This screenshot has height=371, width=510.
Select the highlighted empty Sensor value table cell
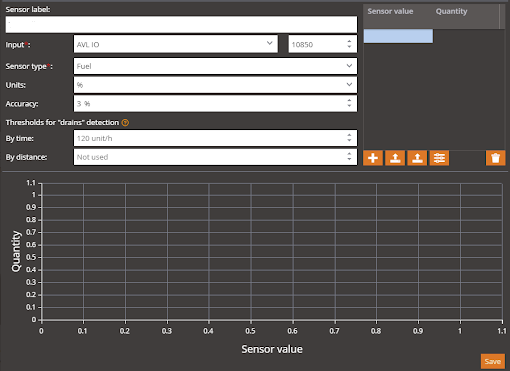pyautogui.click(x=398, y=36)
